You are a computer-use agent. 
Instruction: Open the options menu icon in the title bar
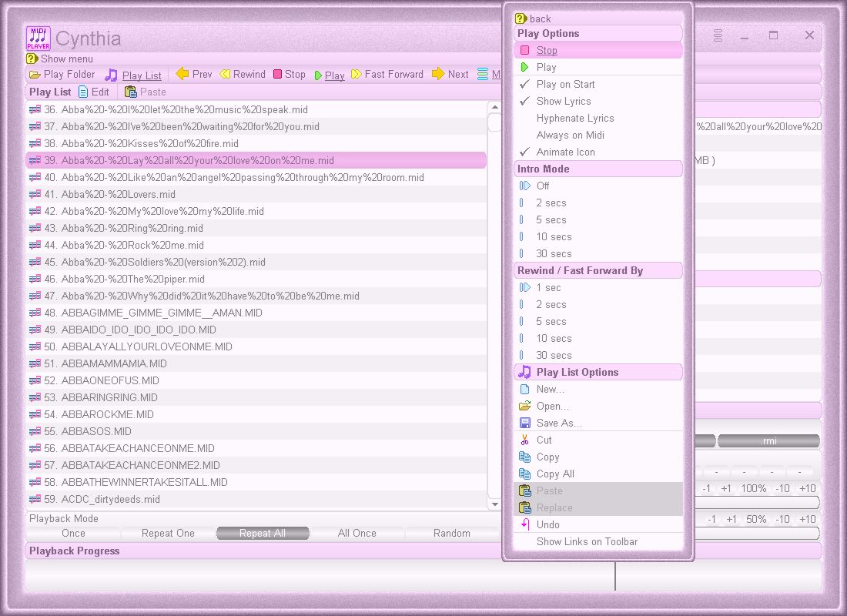718,35
